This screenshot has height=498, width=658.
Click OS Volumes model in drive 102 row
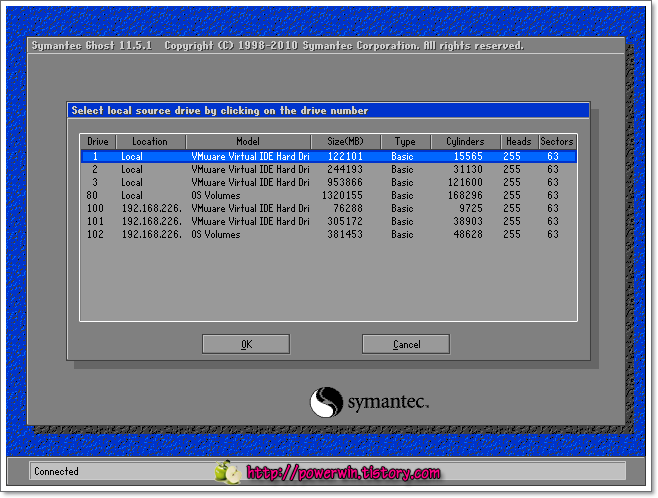coord(216,235)
